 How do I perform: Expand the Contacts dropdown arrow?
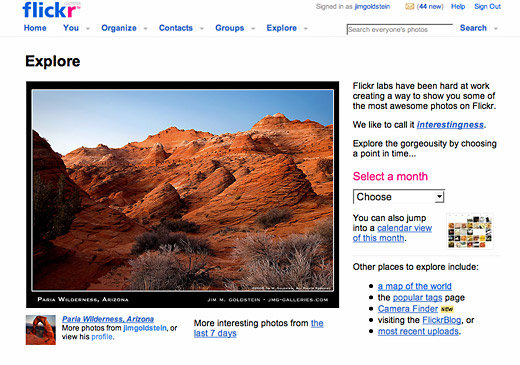point(202,29)
